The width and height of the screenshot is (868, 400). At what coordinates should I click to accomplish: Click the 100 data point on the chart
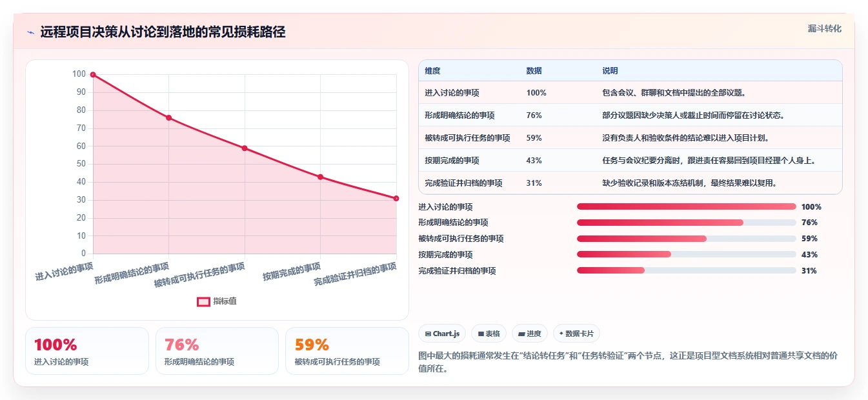point(93,75)
